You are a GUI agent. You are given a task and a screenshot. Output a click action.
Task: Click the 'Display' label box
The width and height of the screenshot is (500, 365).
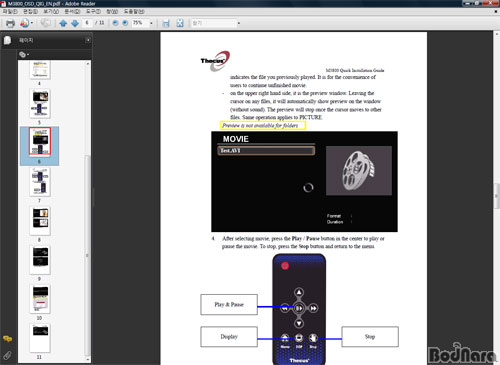(x=229, y=337)
